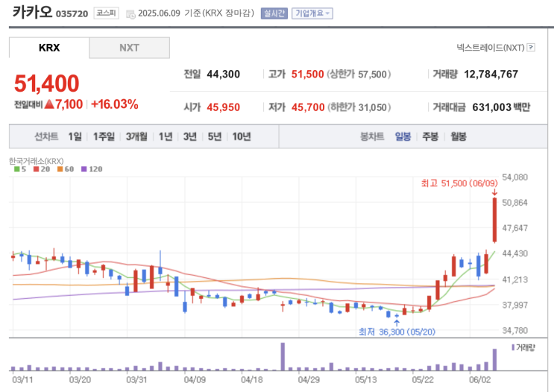Click the stock code 035720
This screenshot has height=392, width=554.
pyautogui.click(x=72, y=13)
